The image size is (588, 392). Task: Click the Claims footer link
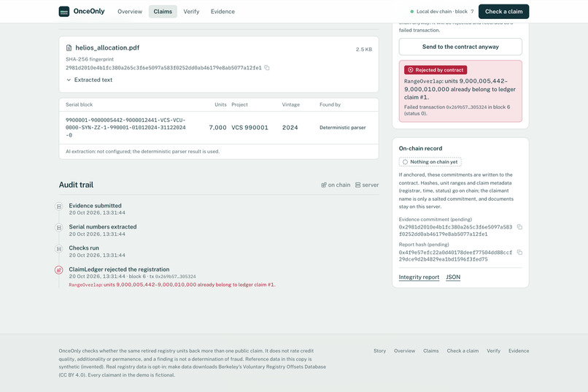[x=431, y=350]
